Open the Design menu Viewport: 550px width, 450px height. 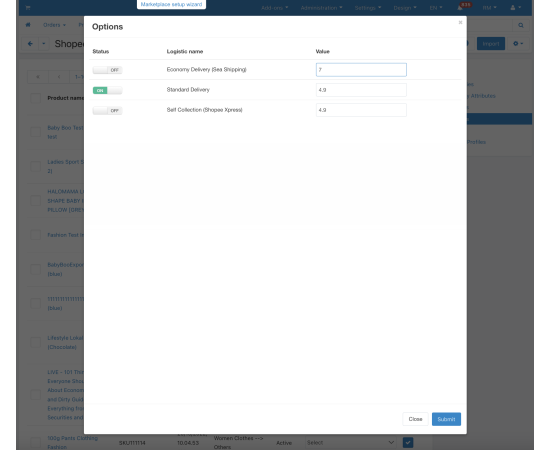tap(405, 8)
